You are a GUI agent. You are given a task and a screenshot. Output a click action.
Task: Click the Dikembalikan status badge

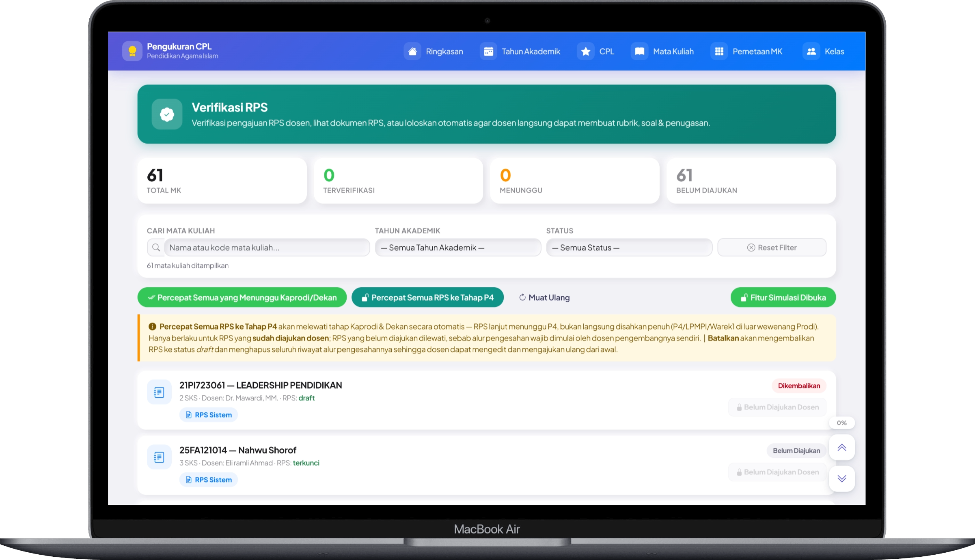pyautogui.click(x=799, y=386)
